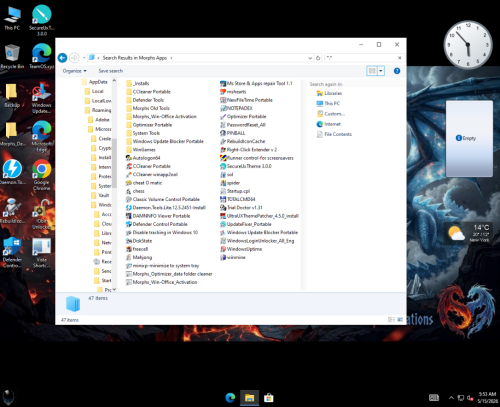
Task: Search again in Libraries
Action: point(329,93)
